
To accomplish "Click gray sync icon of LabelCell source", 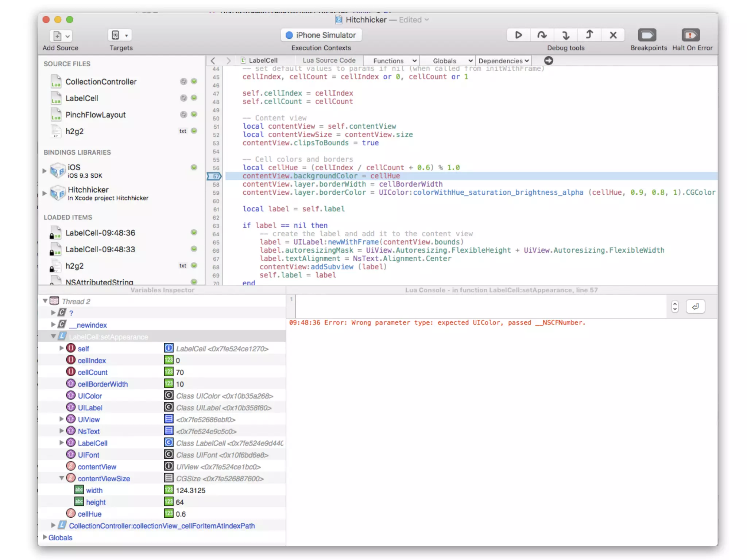I will coord(183,98).
